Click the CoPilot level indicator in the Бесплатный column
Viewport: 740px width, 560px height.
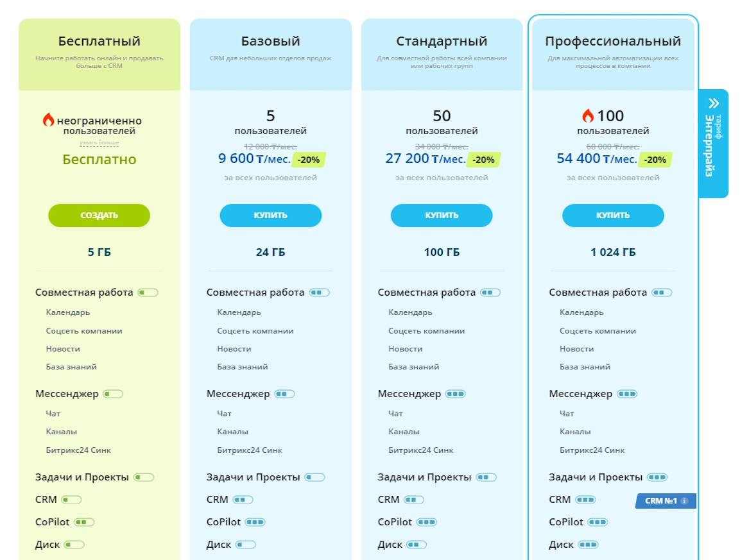pyautogui.click(x=84, y=522)
